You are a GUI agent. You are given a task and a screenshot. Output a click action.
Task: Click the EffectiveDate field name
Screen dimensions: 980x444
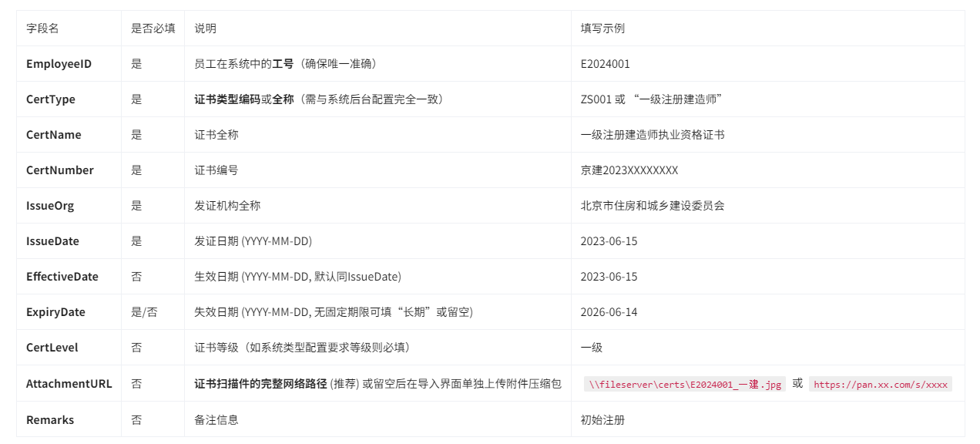[x=62, y=277]
